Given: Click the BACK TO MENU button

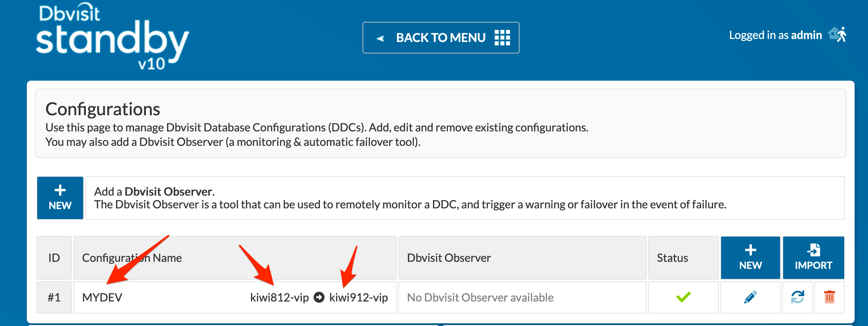Looking at the screenshot, I should click(441, 37).
